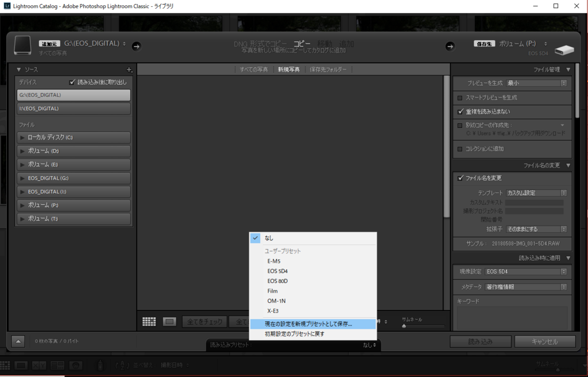Select I:\(EOS_DIGITAL) device
Screen dimensions: 588x377
click(74, 108)
